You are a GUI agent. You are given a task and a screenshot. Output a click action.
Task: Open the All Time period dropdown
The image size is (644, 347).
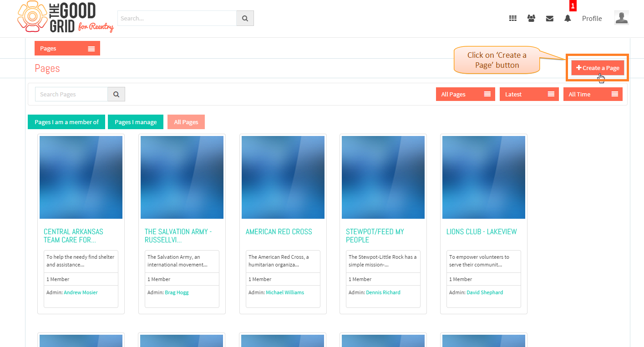593,94
